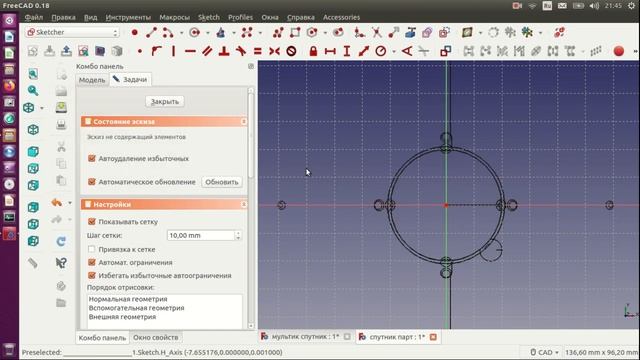This screenshot has width=640, height=360.
Task: Open the arc tools dropdown arrow
Action: [x=182, y=33]
